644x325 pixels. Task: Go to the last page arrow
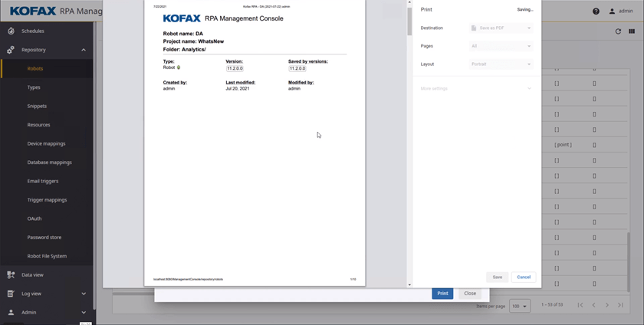pos(621,305)
